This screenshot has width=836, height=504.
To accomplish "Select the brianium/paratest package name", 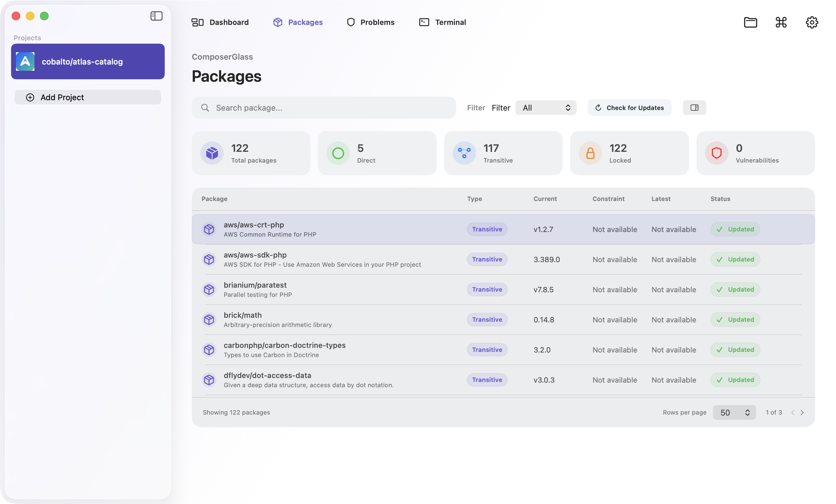I will pos(255,285).
